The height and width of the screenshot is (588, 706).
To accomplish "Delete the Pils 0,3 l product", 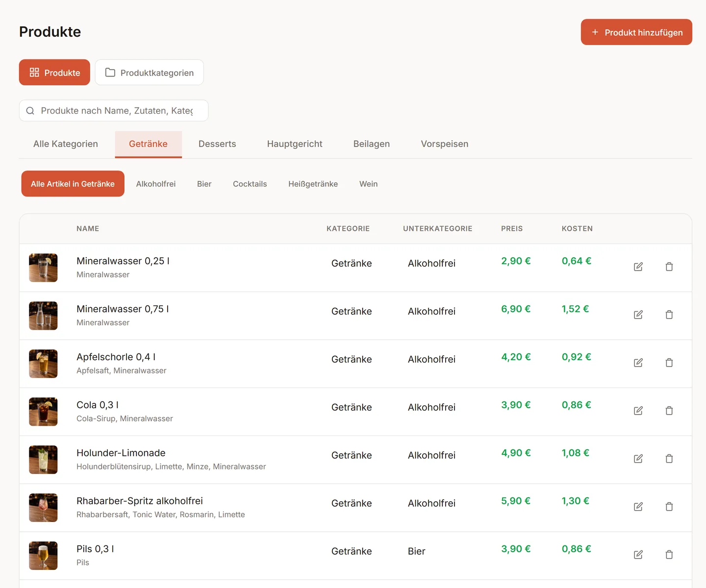I will coord(669,555).
